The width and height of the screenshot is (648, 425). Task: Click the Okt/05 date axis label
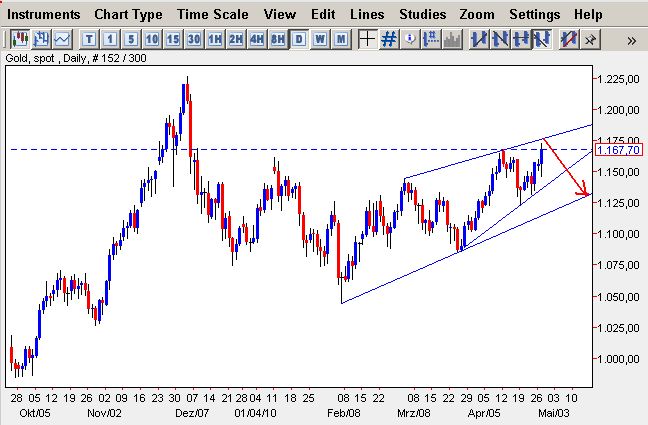tap(35, 413)
